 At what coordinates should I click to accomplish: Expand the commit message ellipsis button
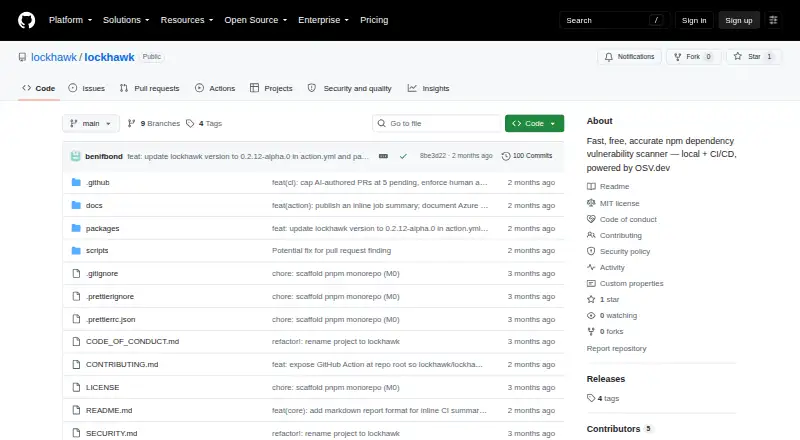pyautogui.click(x=383, y=156)
